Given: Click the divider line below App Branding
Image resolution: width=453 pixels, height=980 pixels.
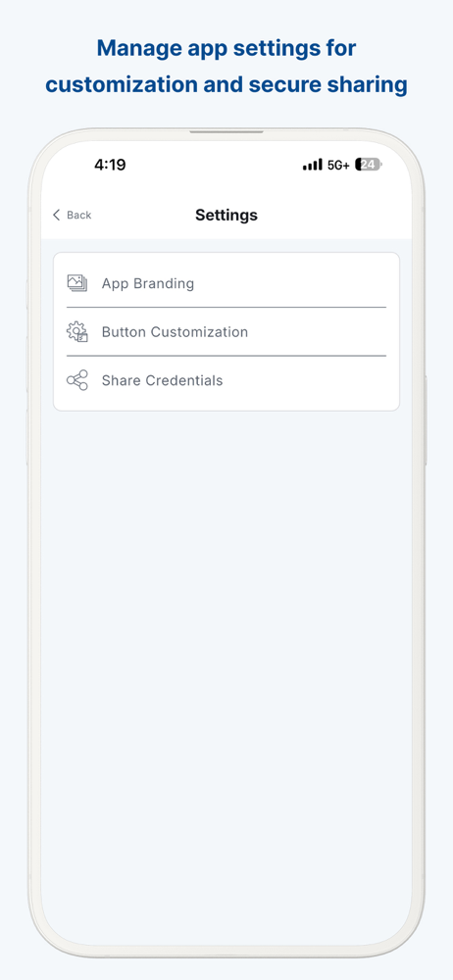Looking at the screenshot, I should coord(226,307).
